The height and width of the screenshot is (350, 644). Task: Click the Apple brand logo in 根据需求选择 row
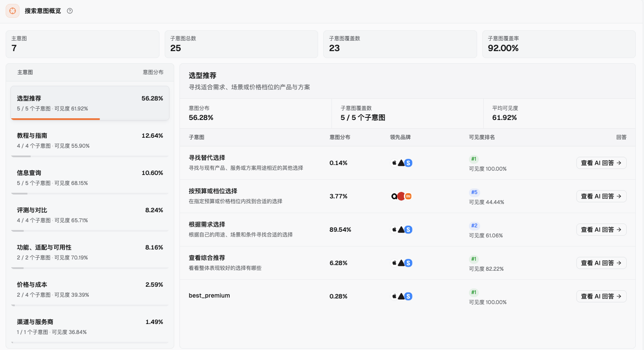[394, 230]
